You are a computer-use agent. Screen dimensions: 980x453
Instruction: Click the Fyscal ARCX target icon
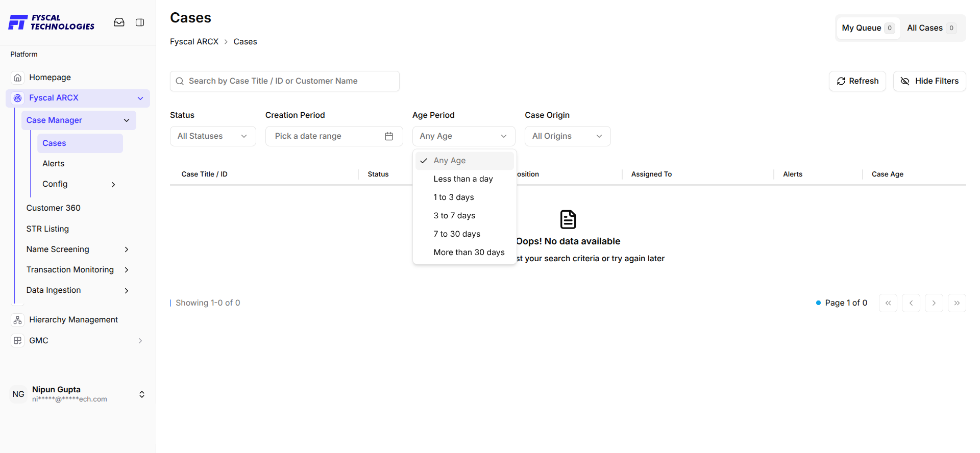click(18, 98)
